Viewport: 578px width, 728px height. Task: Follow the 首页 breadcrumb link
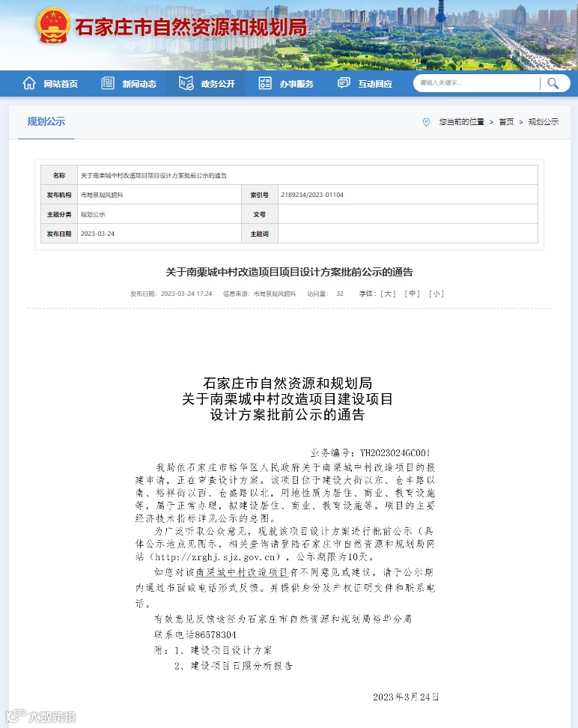click(x=506, y=121)
